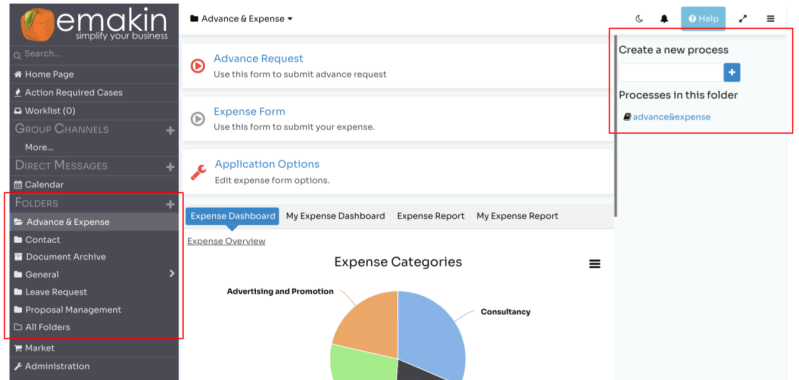Click the Expense Overview link
This screenshot has width=799, height=380.
pos(226,241)
